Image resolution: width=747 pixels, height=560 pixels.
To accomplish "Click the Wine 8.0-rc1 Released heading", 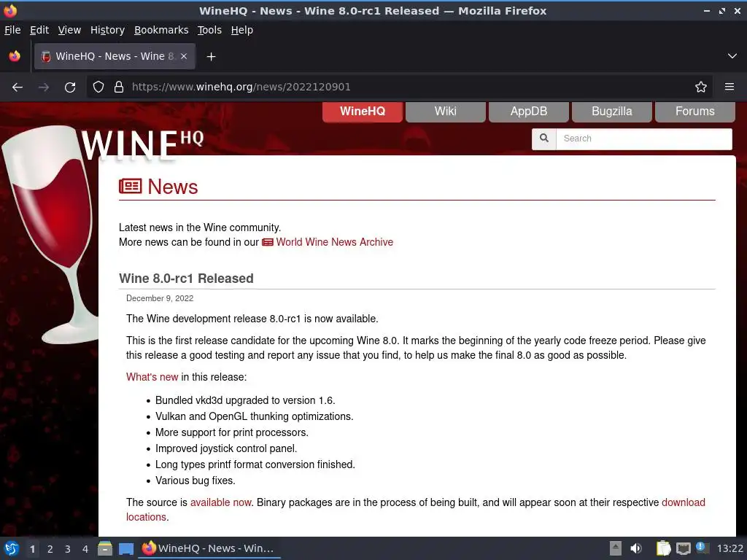I will point(186,278).
